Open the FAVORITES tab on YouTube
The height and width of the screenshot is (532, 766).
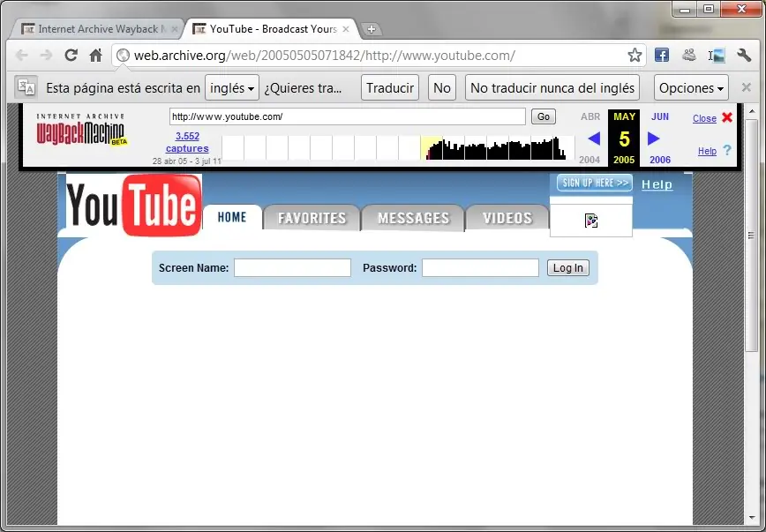pos(312,218)
